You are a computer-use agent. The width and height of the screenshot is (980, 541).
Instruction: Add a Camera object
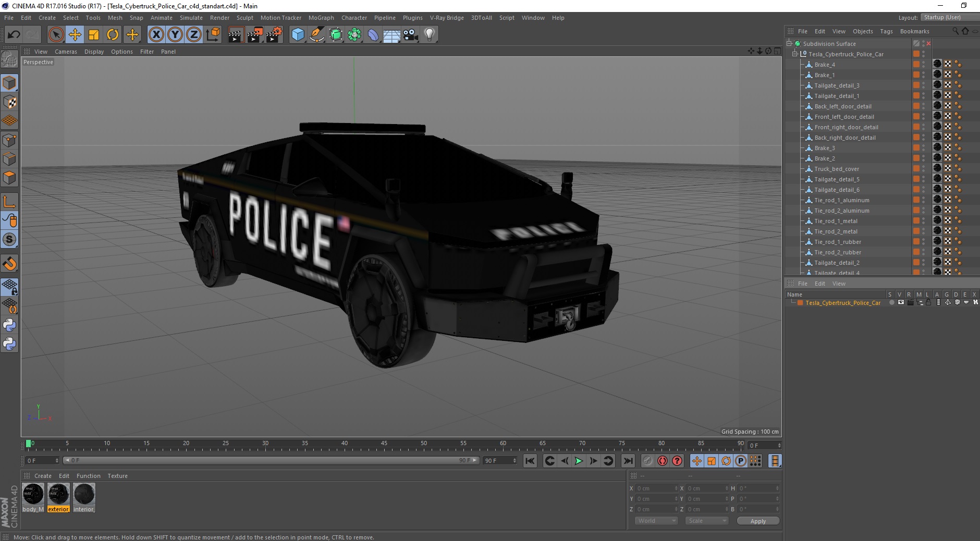410,35
